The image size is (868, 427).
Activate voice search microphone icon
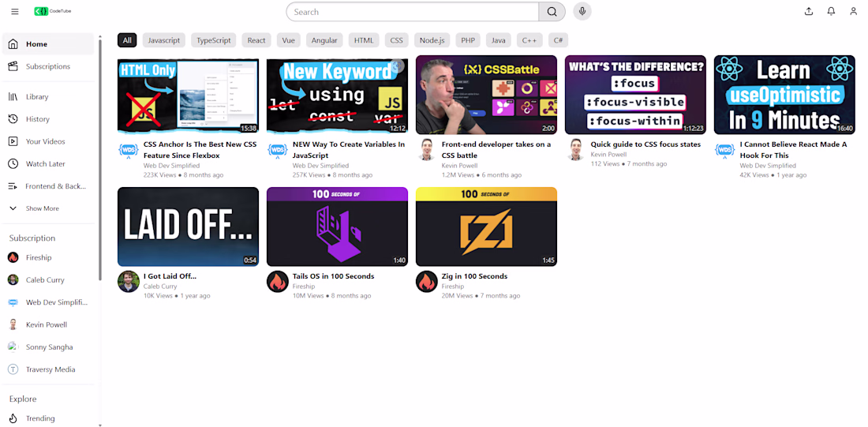point(582,12)
